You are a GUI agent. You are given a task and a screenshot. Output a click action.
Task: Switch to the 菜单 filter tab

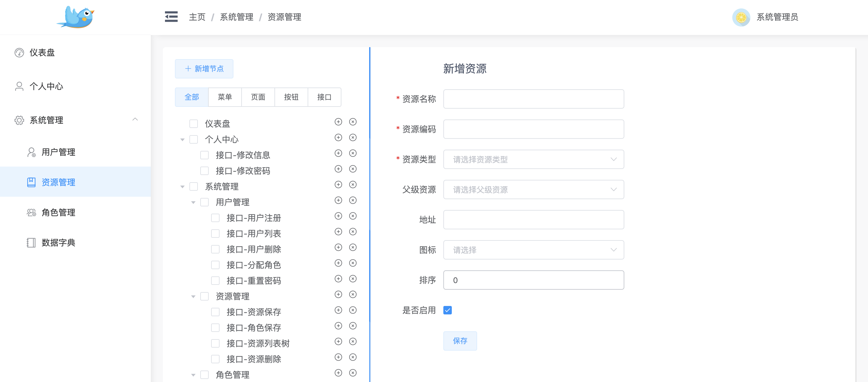coord(225,97)
